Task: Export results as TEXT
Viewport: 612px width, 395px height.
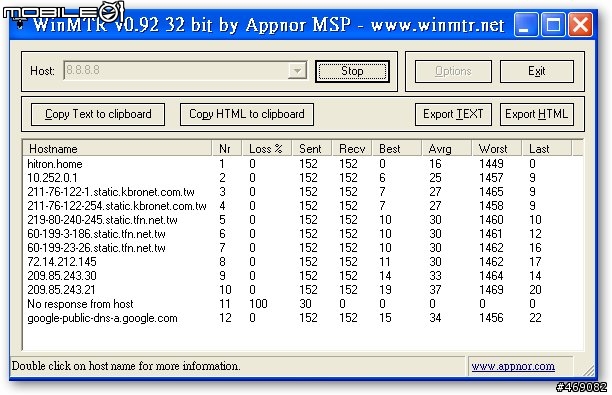Action: 453,114
